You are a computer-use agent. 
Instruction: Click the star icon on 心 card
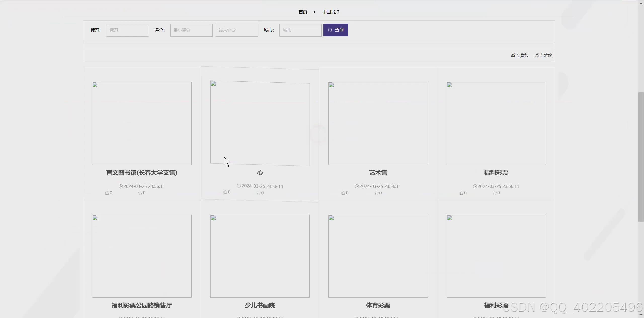click(258, 193)
